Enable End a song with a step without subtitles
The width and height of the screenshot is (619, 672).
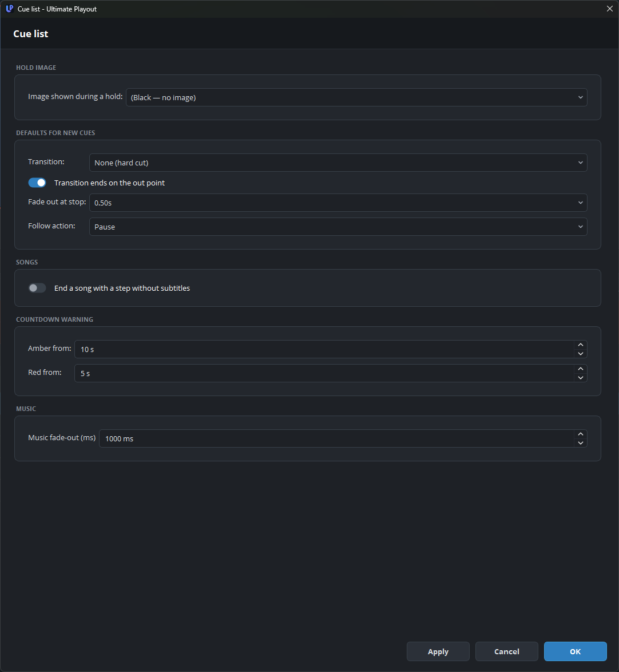[37, 288]
